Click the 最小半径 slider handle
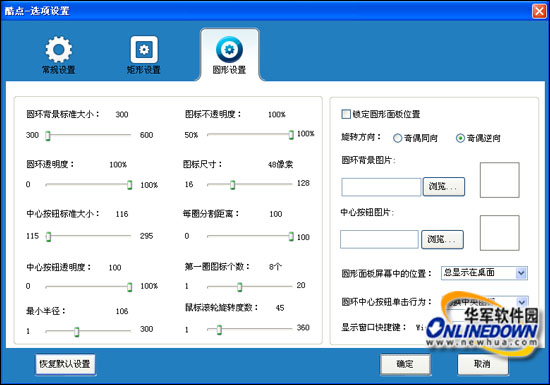This screenshot has width=550, height=385. (76, 331)
